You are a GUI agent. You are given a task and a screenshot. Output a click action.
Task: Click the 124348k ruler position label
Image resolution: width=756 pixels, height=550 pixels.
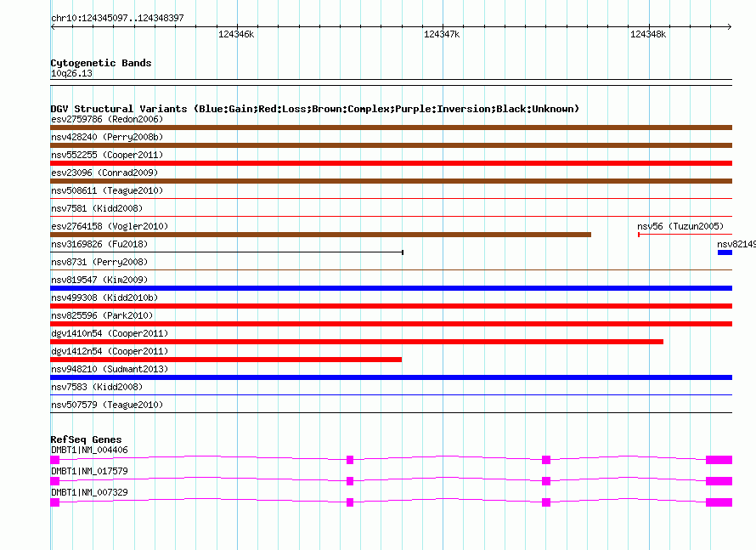(x=648, y=34)
